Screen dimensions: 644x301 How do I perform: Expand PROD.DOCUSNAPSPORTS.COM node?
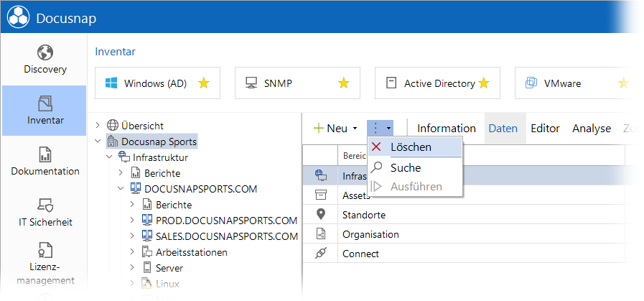(132, 221)
